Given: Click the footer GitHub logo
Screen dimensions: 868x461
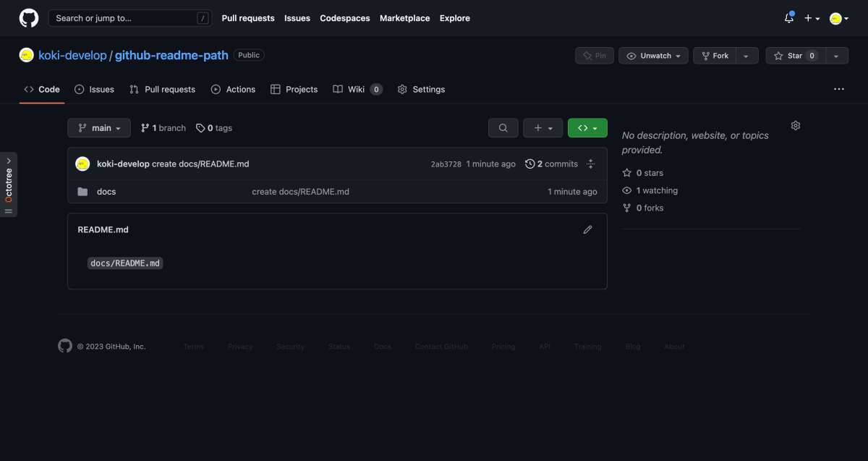Looking at the screenshot, I should coord(65,346).
